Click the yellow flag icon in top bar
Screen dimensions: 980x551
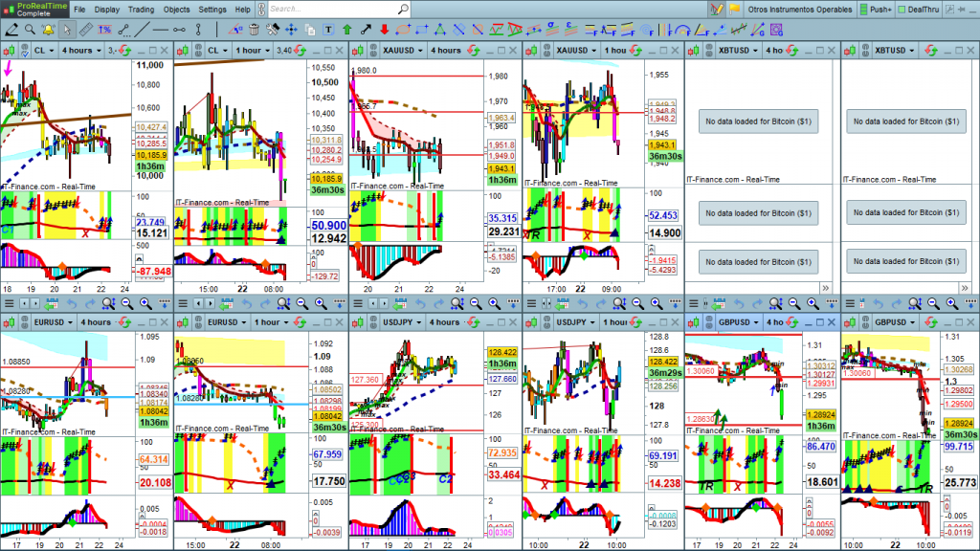(735, 9)
